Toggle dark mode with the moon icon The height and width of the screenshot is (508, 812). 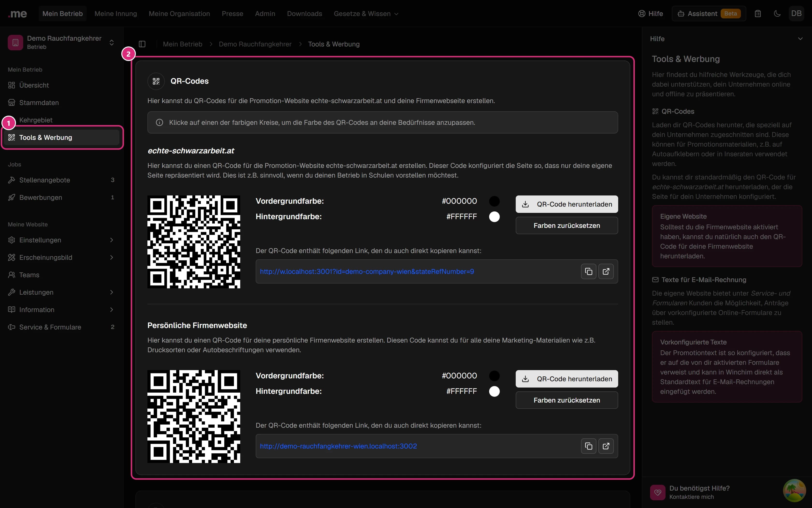pos(777,14)
